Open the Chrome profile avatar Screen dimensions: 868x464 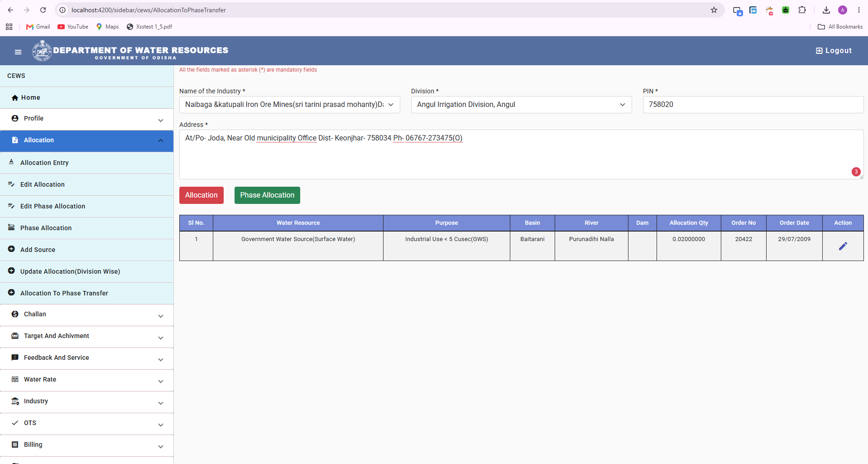click(x=843, y=10)
